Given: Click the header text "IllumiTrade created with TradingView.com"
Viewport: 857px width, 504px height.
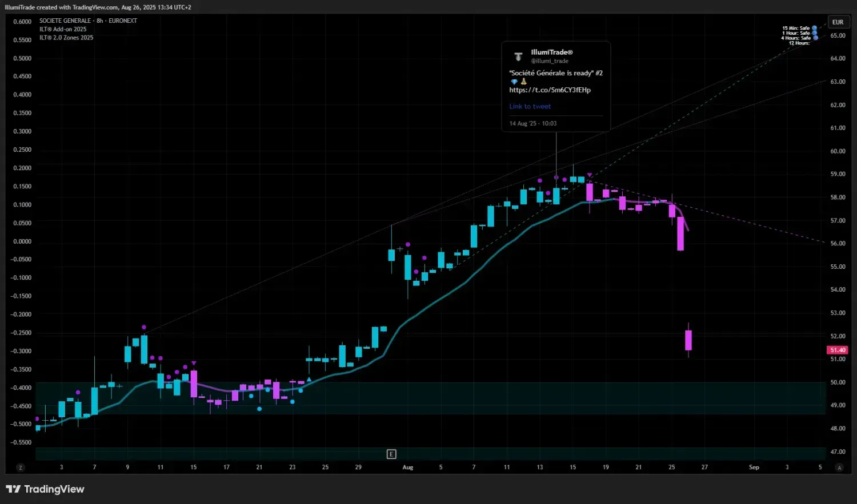Looking at the screenshot, I should (x=61, y=7).
